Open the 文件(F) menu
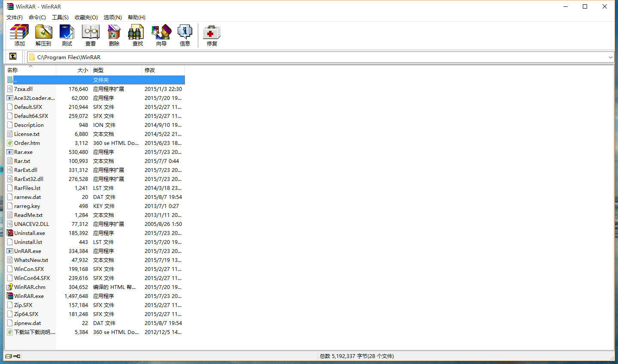Screen dimensions: 618x364 15,18
